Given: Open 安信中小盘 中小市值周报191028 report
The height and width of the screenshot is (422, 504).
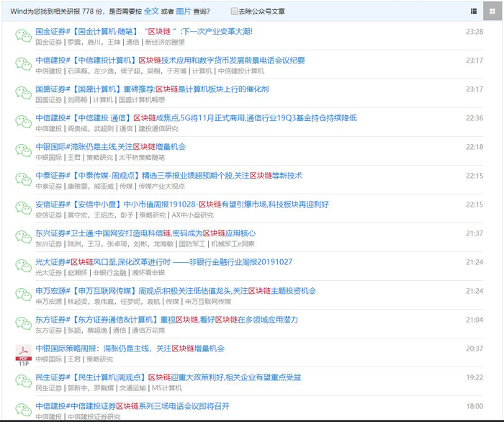Looking at the screenshot, I should [x=182, y=205].
